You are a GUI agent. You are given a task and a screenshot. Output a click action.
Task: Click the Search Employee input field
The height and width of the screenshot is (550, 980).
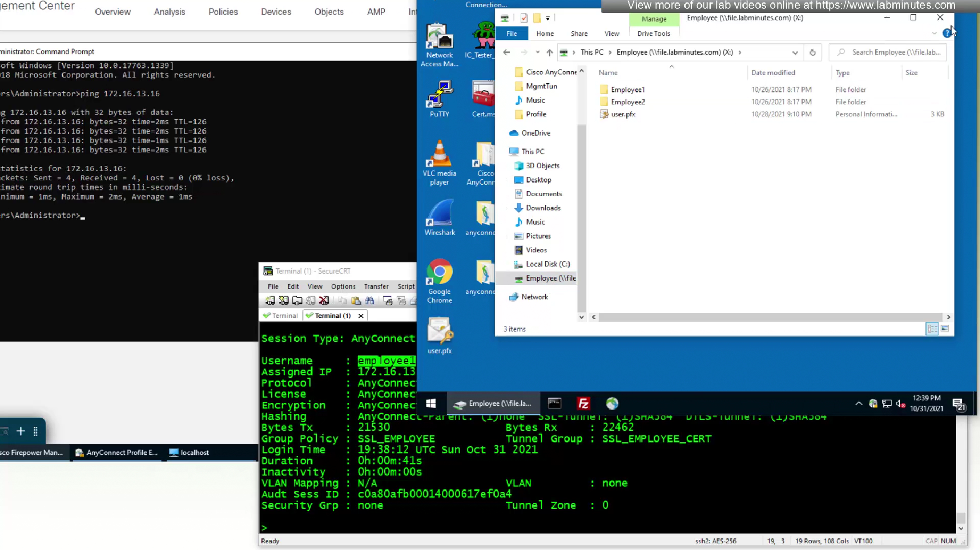click(894, 52)
